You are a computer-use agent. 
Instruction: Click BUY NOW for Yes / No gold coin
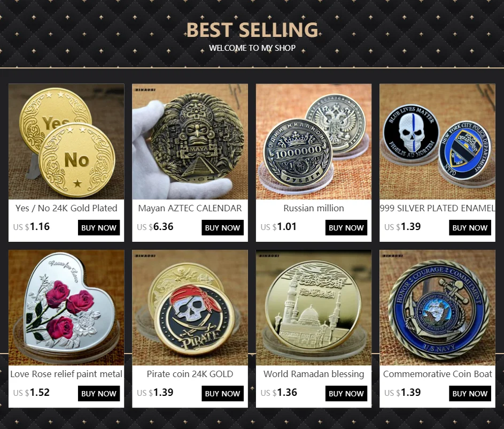click(99, 228)
